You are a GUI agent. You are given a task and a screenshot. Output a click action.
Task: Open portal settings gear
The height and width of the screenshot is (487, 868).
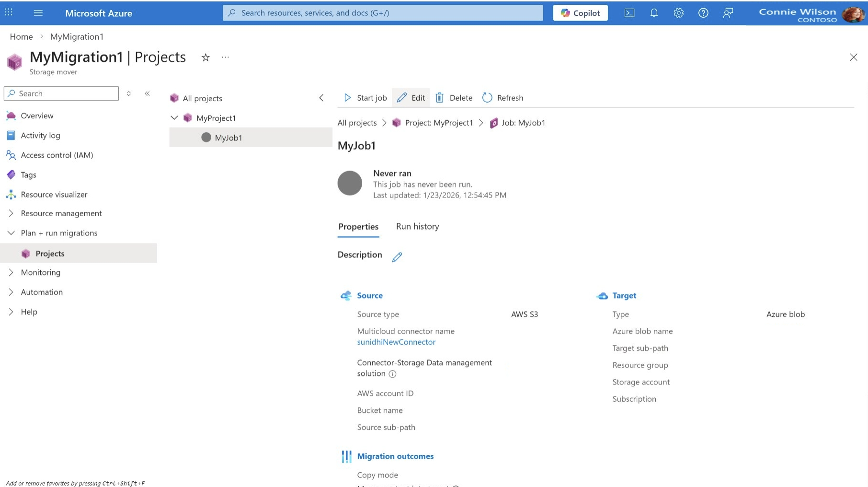coord(679,13)
